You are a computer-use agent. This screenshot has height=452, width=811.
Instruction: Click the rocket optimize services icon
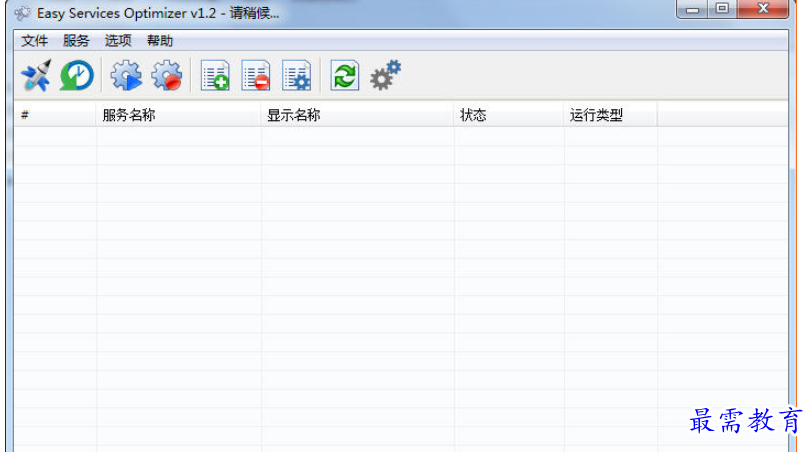(36, 76)
